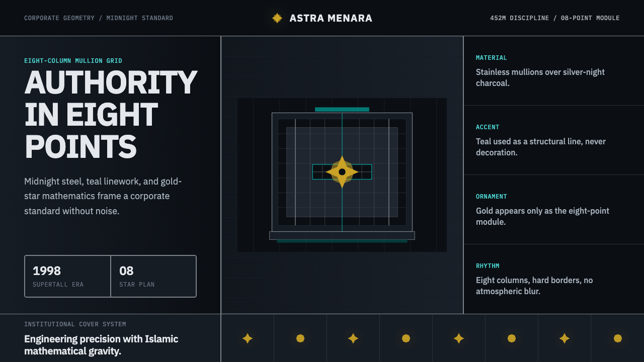
Task: Click the second gold octagon in the bottom strip
Action: click(406, 338)
